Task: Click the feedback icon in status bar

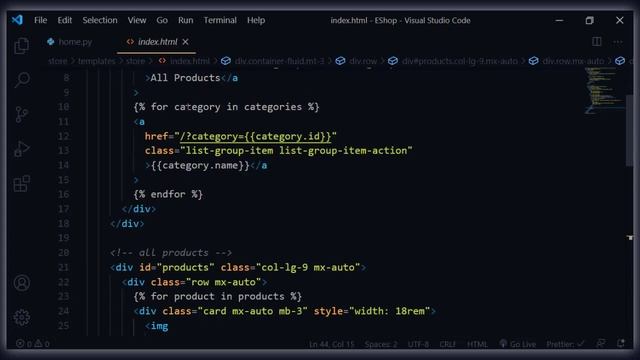Action: click(600, 344)
